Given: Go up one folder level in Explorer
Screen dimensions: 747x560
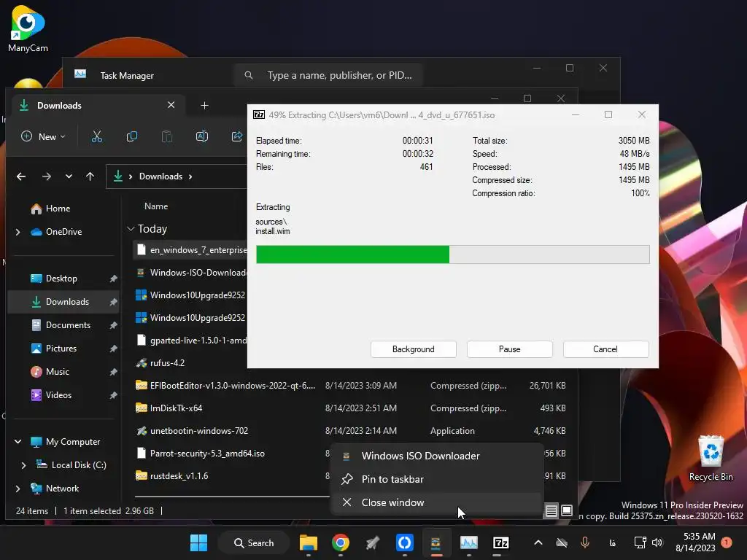Looking at the screenshot, I should (90, 176).
